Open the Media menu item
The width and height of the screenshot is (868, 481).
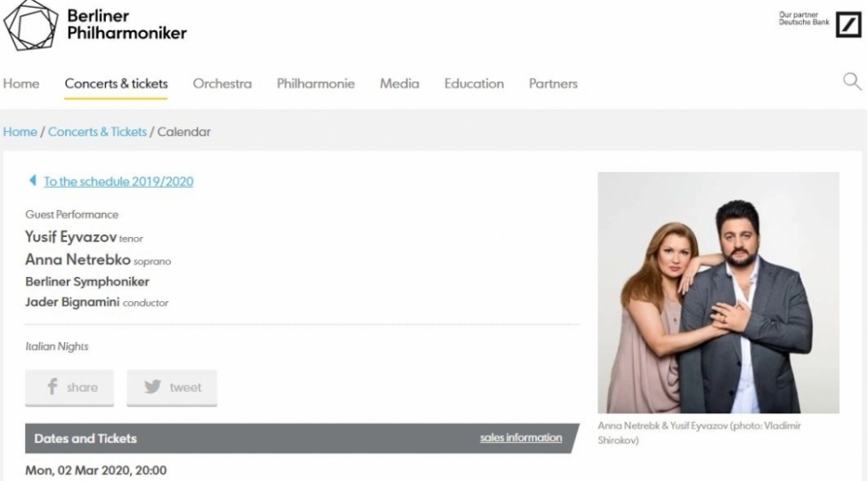click(x=399, y=84)
